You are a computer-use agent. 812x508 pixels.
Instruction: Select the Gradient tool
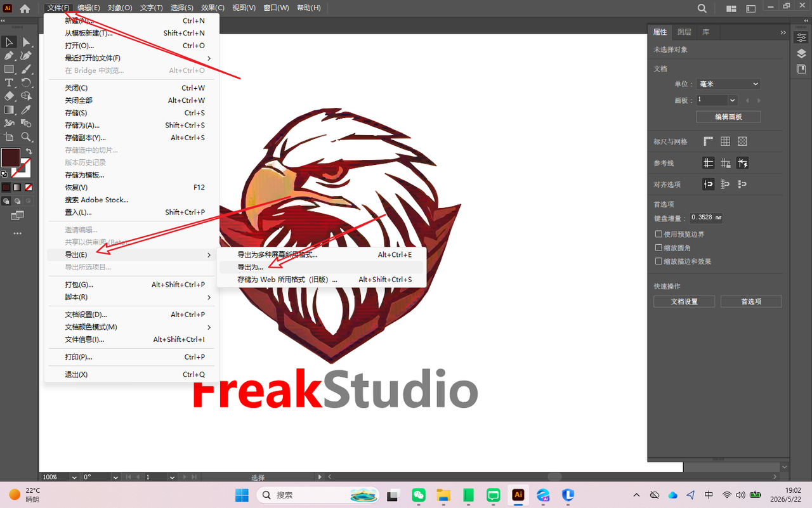pos(9,110)
